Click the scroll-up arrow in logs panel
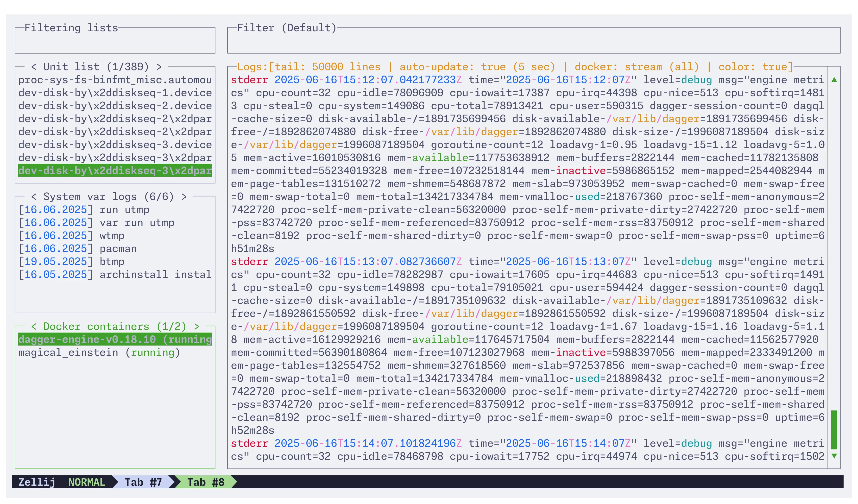858x504 pixels. pos(834,80)
